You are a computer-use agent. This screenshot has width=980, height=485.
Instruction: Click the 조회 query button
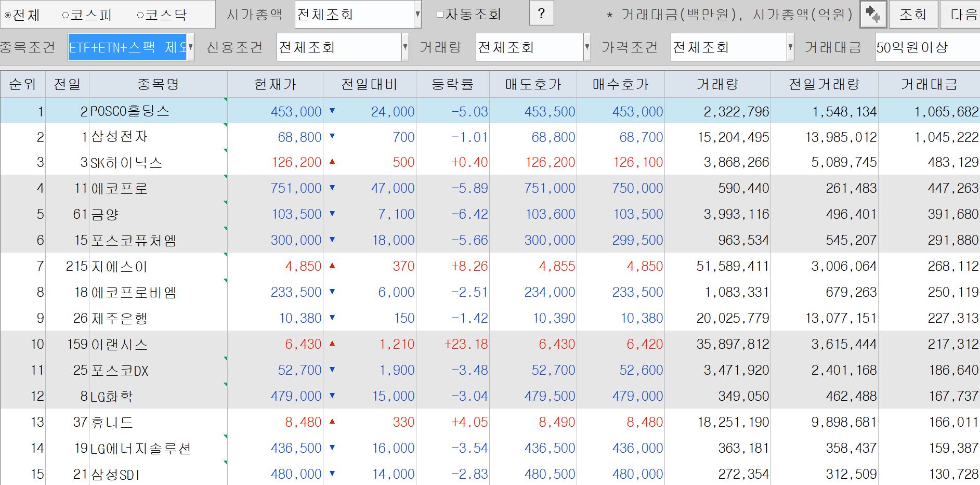(x=912, y=14)
